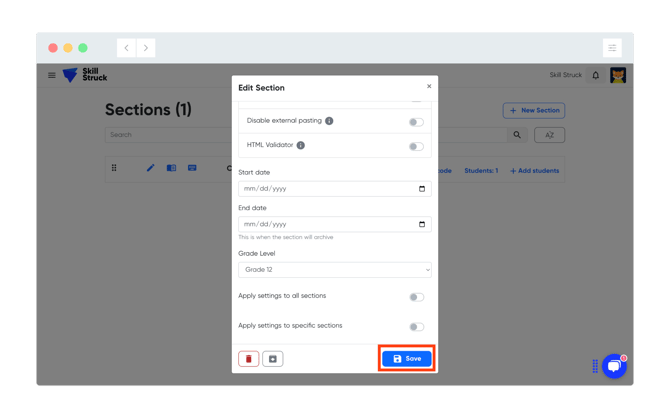Click the Start date input field

click(x=325, y=189)
